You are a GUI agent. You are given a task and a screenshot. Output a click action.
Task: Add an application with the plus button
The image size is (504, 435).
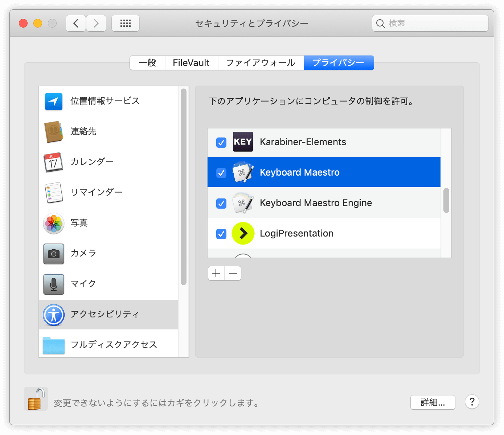216,273
